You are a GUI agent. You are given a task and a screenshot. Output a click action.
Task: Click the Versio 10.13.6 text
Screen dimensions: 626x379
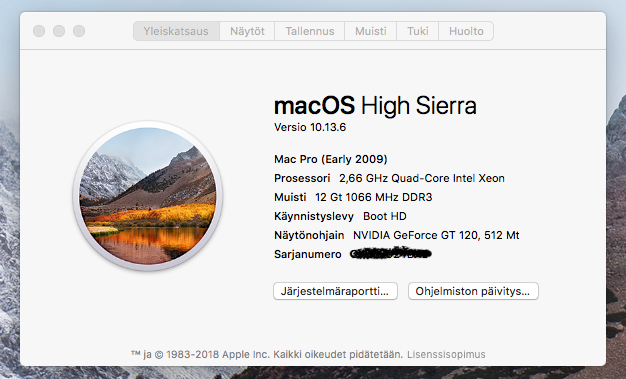pyautogui.click(x=310, y=127)
